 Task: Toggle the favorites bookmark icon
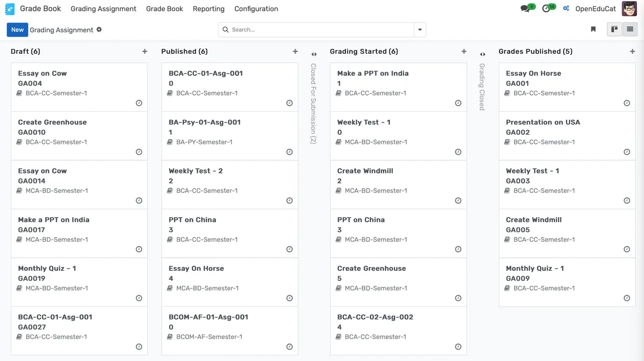(593, 29)
